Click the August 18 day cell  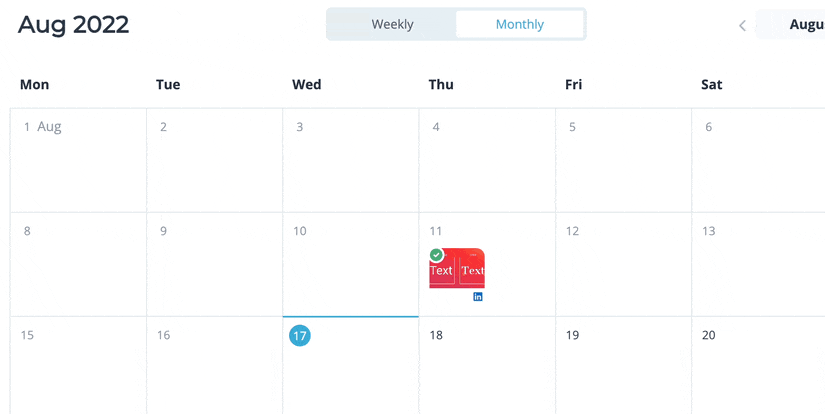(487, 368)
